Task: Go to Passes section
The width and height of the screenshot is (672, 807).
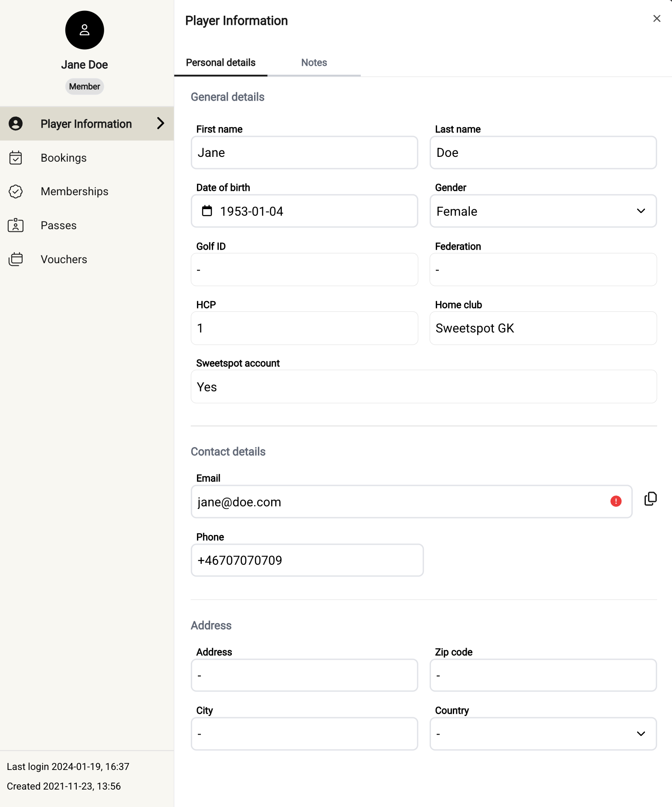Action: 59,225
